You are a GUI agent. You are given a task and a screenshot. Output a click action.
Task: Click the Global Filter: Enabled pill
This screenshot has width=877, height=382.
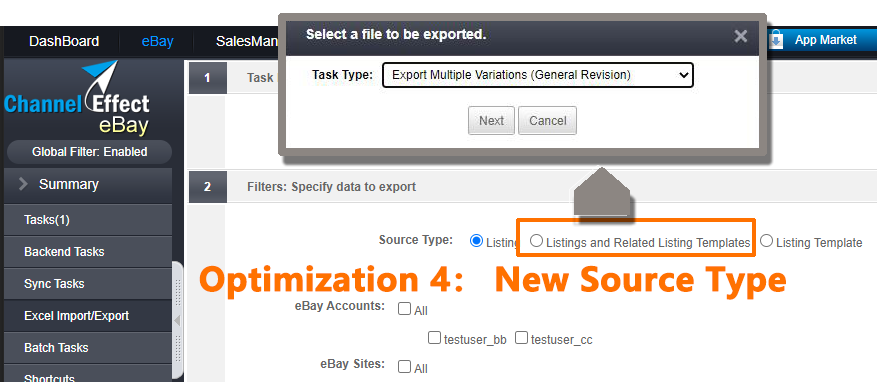click(x=89, y=152)
